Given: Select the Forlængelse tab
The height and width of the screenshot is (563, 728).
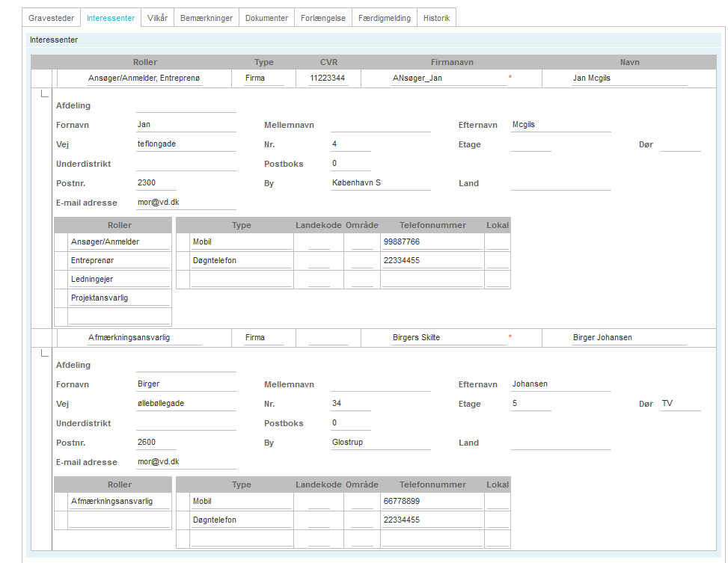Looking at the screenshot, I should pyautogui.click(x=322, y=18).
